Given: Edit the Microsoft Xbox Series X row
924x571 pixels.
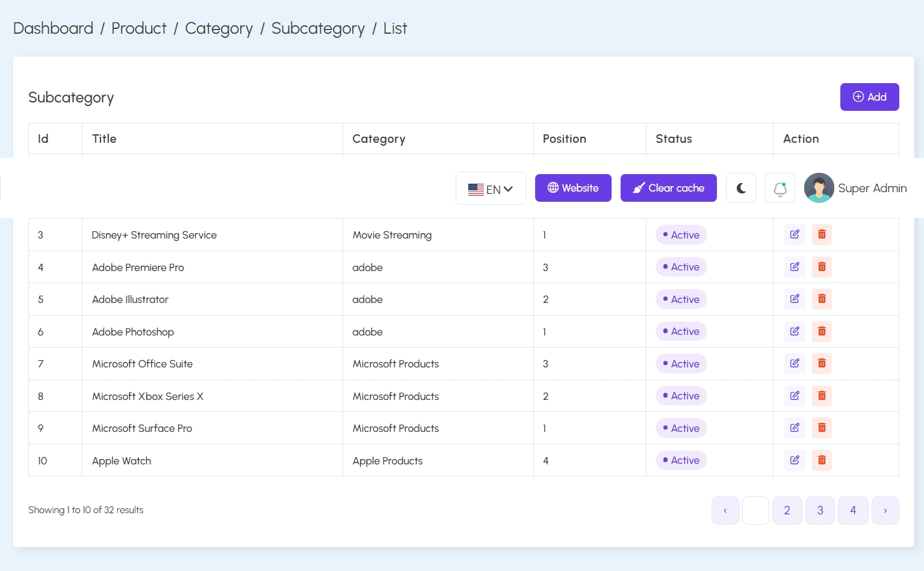Looking at the screenshot, I should pyautogui.click(x=795, y=396).
